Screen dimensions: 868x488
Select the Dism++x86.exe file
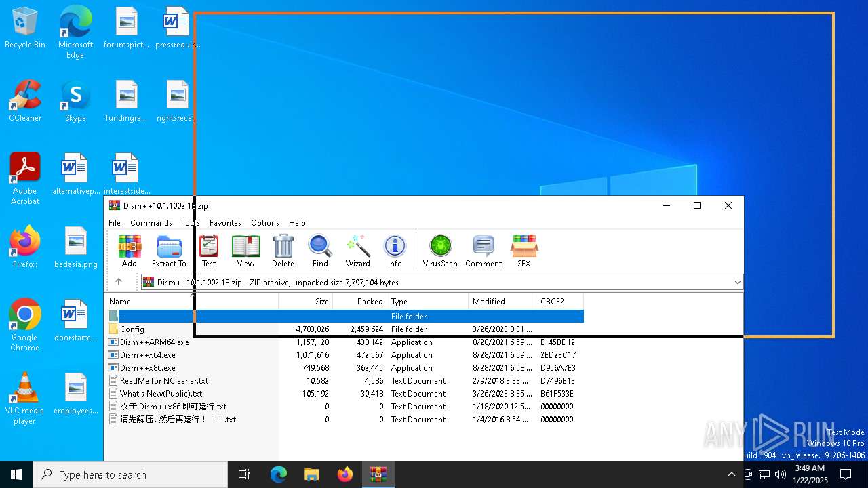(344, 368)
